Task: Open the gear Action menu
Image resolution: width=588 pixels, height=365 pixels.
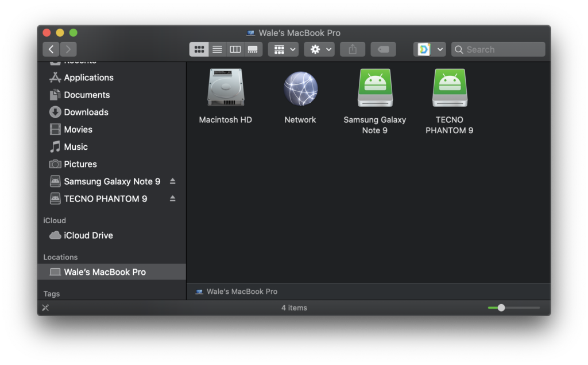Action: (x=319, y=49)
